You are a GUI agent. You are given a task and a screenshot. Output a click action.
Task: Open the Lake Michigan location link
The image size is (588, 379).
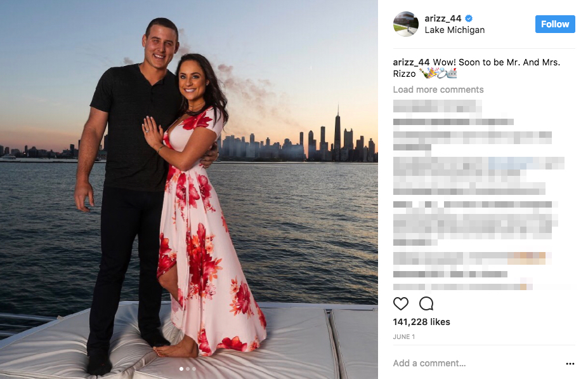(x=455, y=30)
